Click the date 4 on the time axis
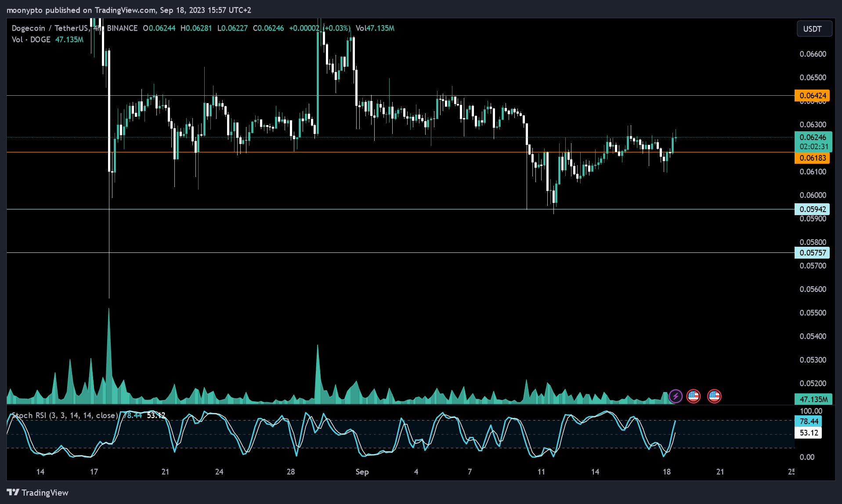The width and height of the screenshot is (842, 504). tap(416, 472)
